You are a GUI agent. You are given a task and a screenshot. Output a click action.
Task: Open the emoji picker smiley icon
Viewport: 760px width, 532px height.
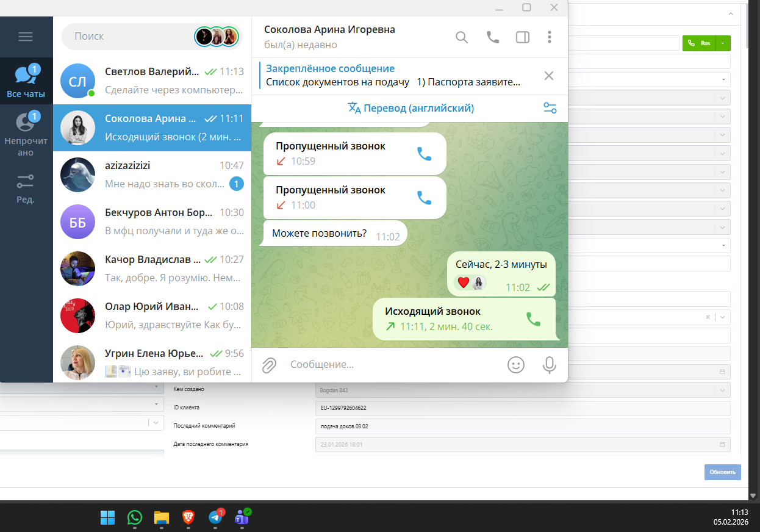coord(516,365)
